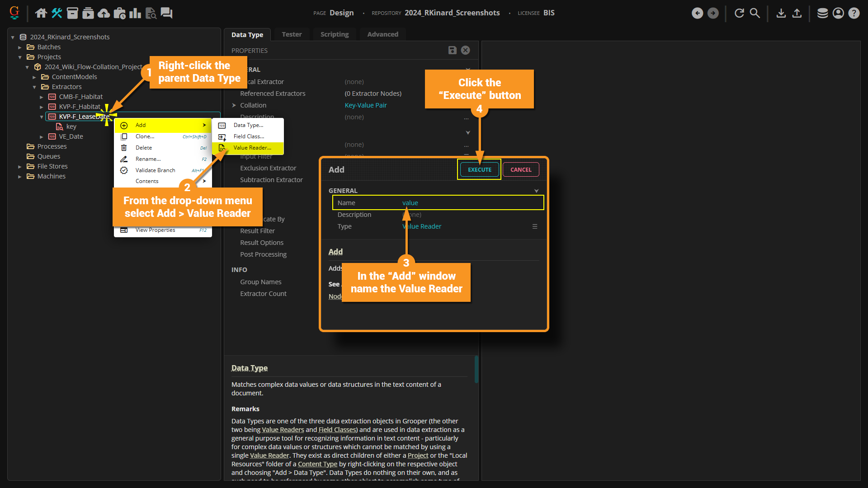Click the search magnifier icon

click(x=755, y=13)
